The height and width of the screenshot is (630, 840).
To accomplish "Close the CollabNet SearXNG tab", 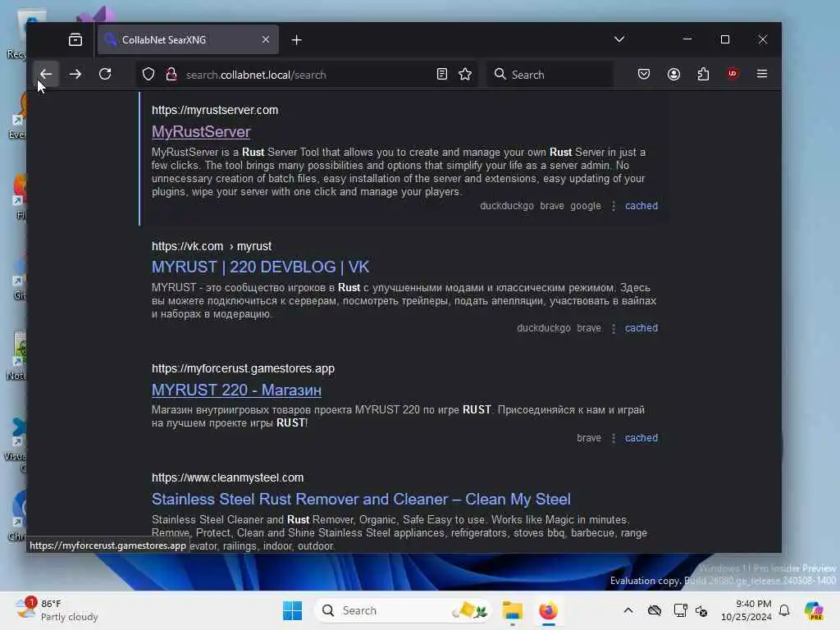I will click(x=266, y=39).
